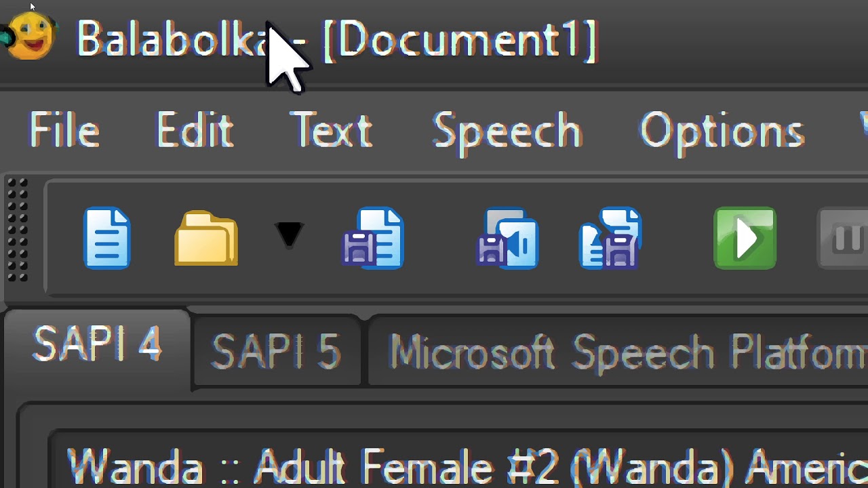
Task: Save the document with the floppy icon
Action: click(x=374, y=239)
